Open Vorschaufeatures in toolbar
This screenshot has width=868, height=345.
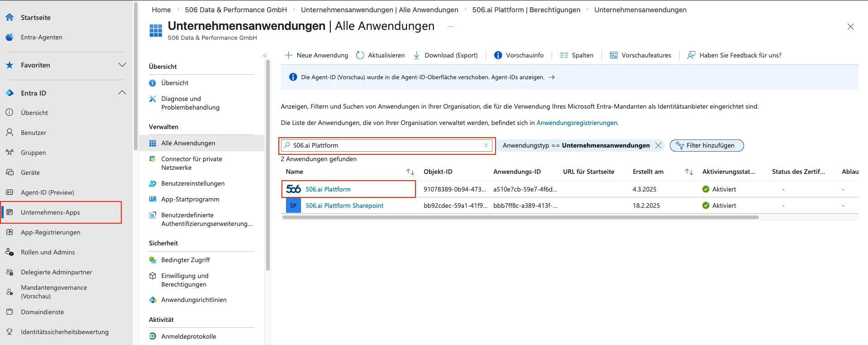click(x=640, y=55)
